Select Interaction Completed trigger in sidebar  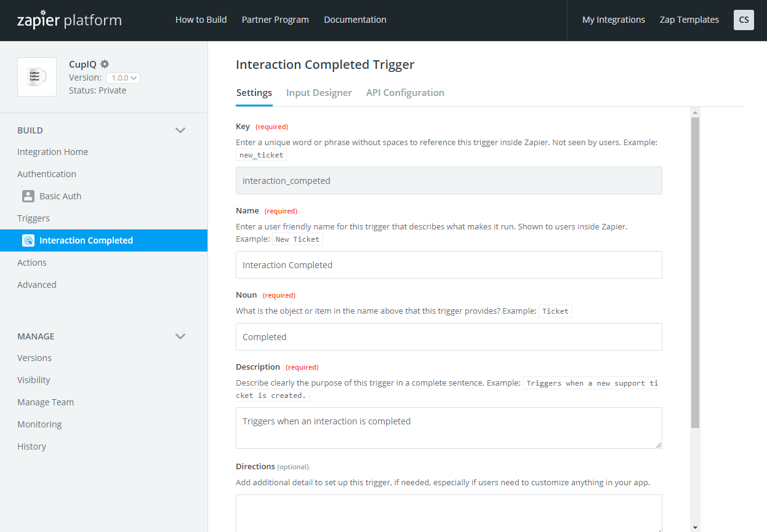(103, 240)
